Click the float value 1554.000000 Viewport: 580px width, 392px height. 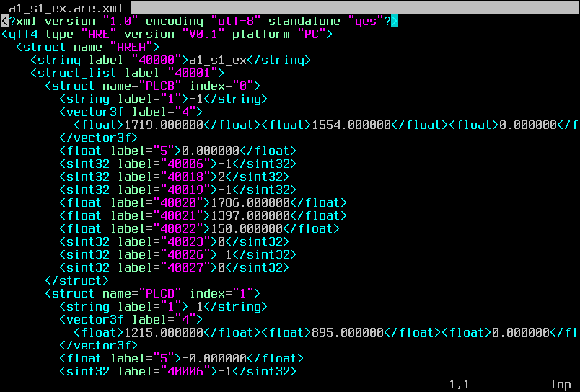(x=351, y=125)
